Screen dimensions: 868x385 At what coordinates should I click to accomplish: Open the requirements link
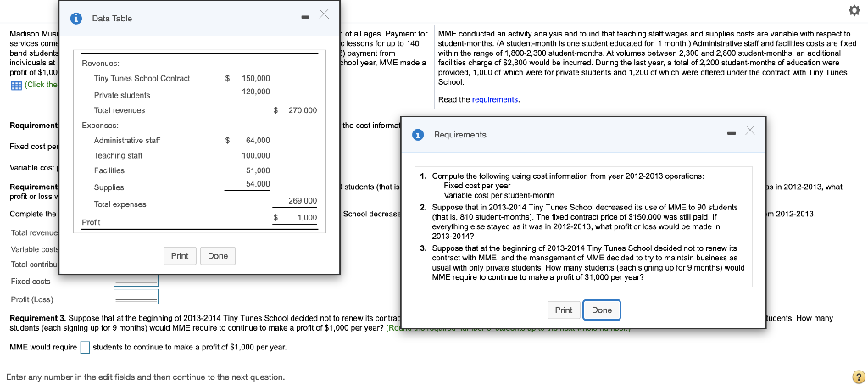(495, 99)
